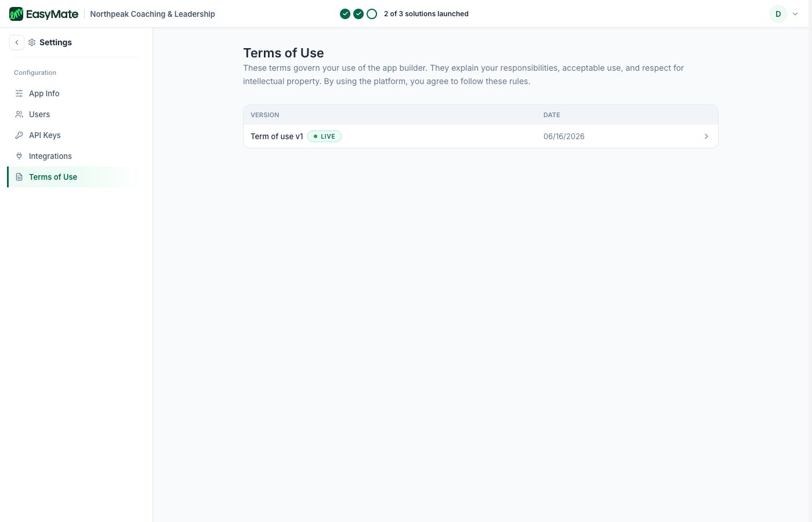812x522 pixels.
Task: Click the Terms of Use document icon
Action: point(19,177)
